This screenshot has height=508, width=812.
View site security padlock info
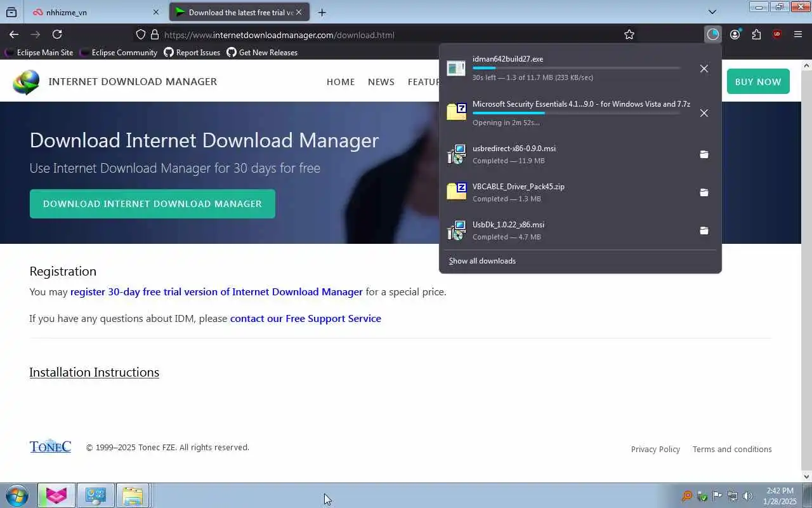point(154,34)
